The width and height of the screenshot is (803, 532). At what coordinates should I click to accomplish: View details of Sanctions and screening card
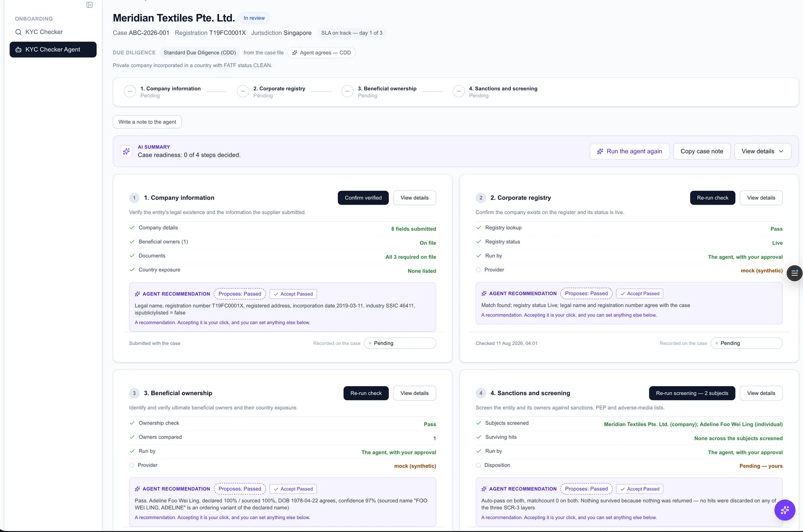point(761,394)
